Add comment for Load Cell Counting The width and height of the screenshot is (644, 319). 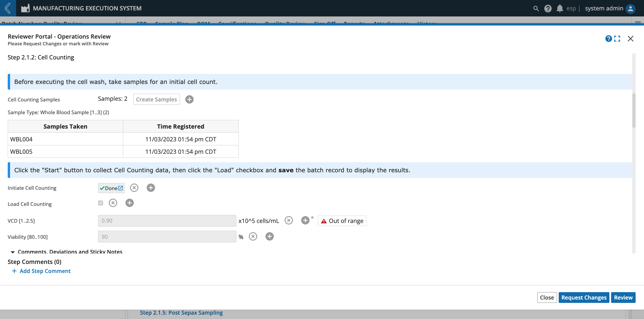[x=130, y=203]
